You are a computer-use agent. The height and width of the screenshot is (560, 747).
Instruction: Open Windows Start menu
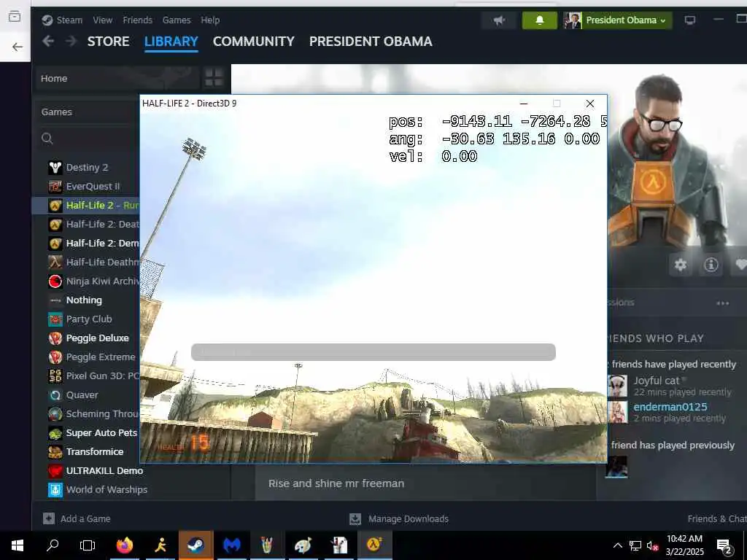(18, 545)
